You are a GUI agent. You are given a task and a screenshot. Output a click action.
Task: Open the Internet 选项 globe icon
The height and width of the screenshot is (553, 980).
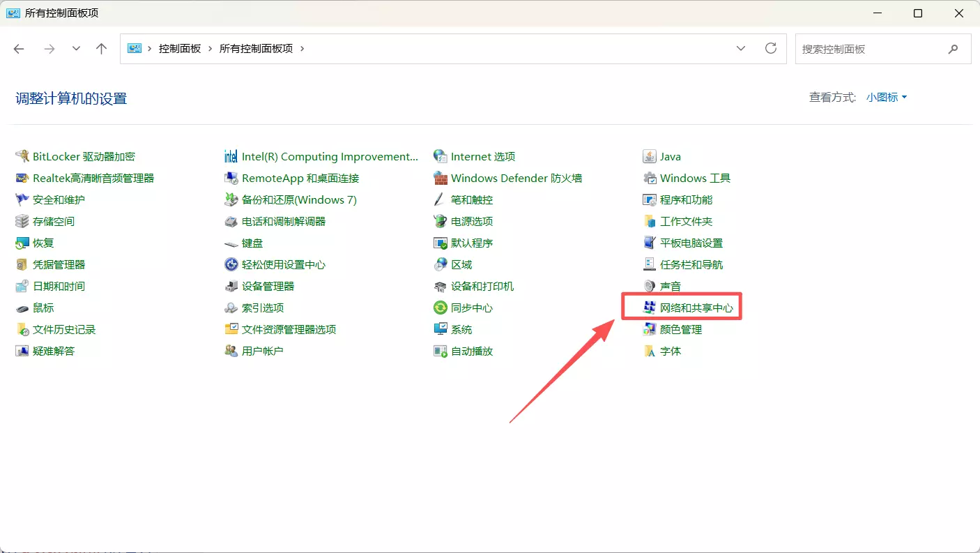click(x=440, y=156)
